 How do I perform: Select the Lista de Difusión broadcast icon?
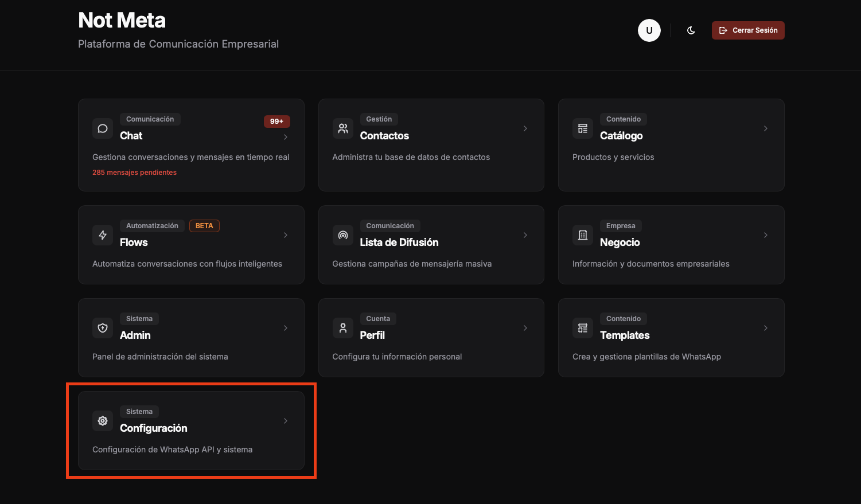click(x=342, y=235)
